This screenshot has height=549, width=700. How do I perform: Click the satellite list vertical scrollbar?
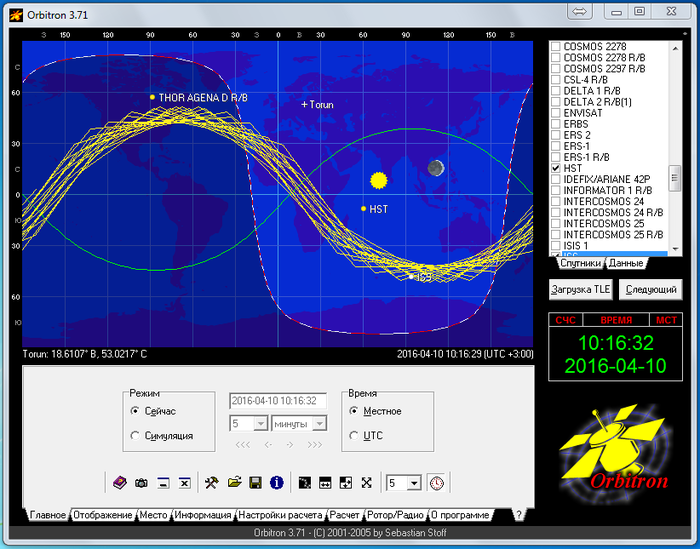(675, 175)
